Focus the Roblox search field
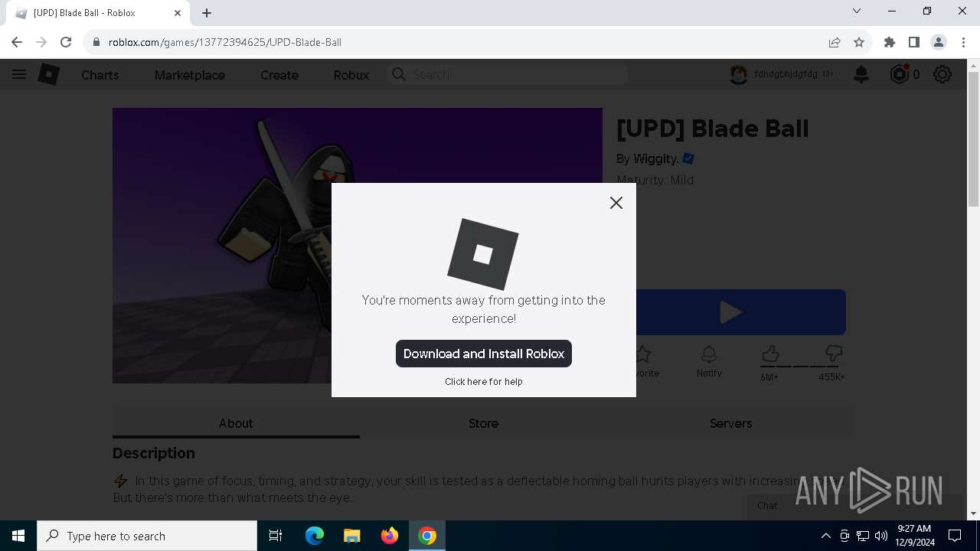The width and height of the screenshot is (980, 551). [x=508, y=74]
